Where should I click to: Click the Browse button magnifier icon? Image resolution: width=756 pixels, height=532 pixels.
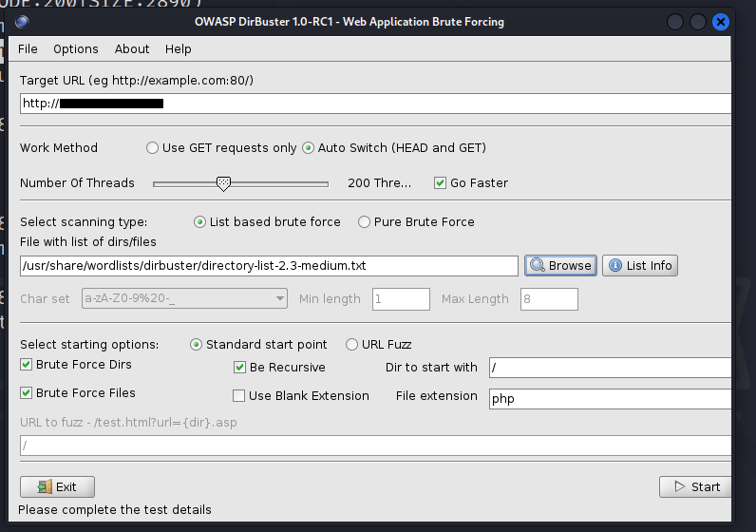coord(538,266)
